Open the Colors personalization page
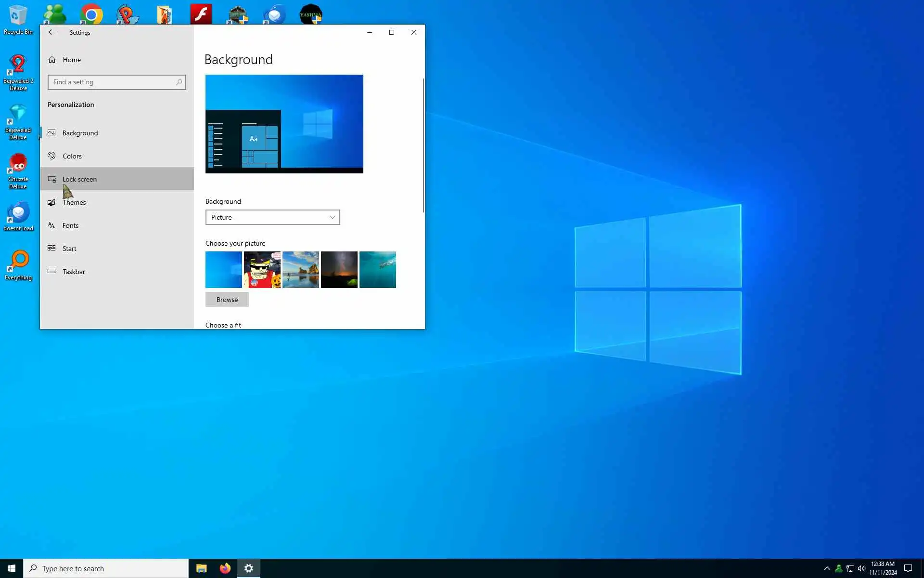The width and height of the screenshot is (924, 578). [72, 156]
